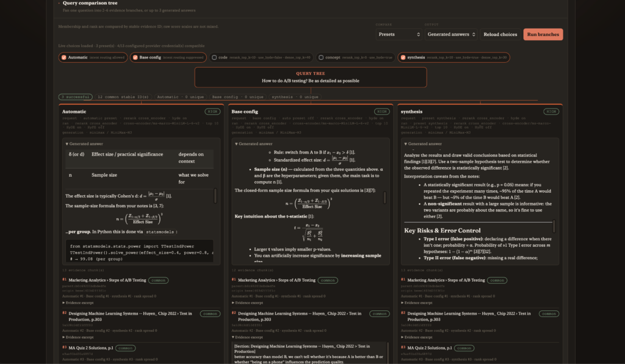This screenshot has width=625, height=364.
Task: Click 'MA Quiz 2 Solutions, p.1' in Automatic column
Action: pyautogui.click(x=91, y=348)
